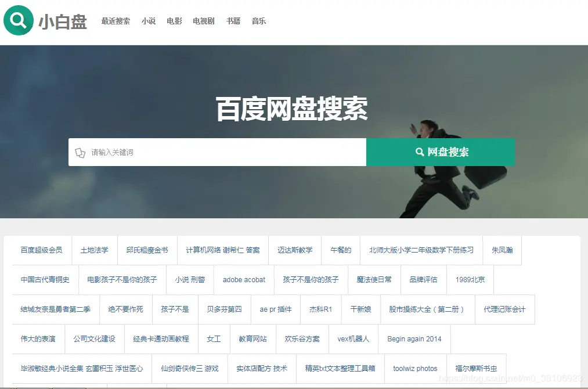Select the Begin again 2014 tag
588x389 pixels.
pos(414,339)
